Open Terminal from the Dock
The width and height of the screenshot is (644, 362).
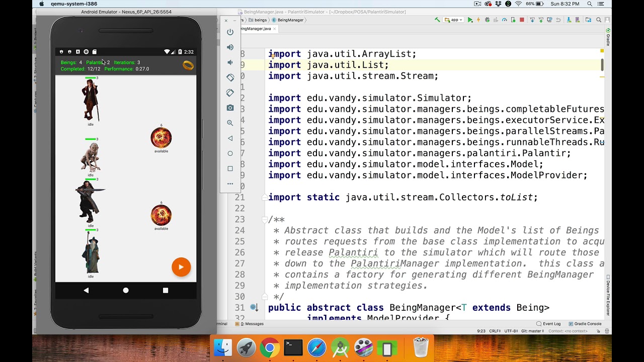[293, 347]
